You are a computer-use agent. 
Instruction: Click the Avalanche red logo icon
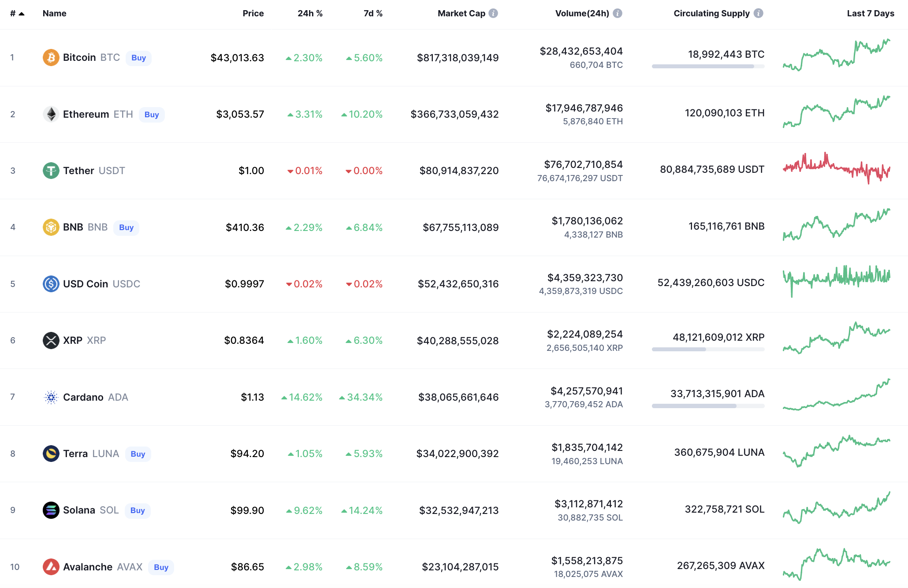51,567
